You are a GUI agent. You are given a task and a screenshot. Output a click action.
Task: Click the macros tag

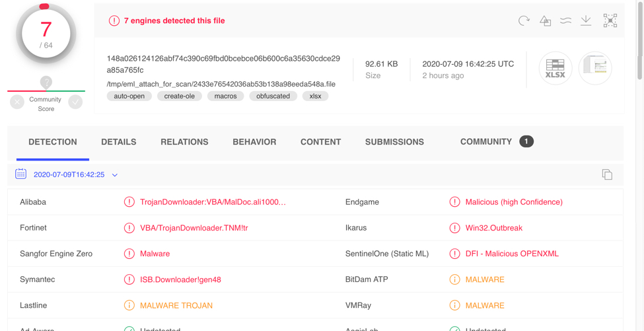click(x=225, y=96)
